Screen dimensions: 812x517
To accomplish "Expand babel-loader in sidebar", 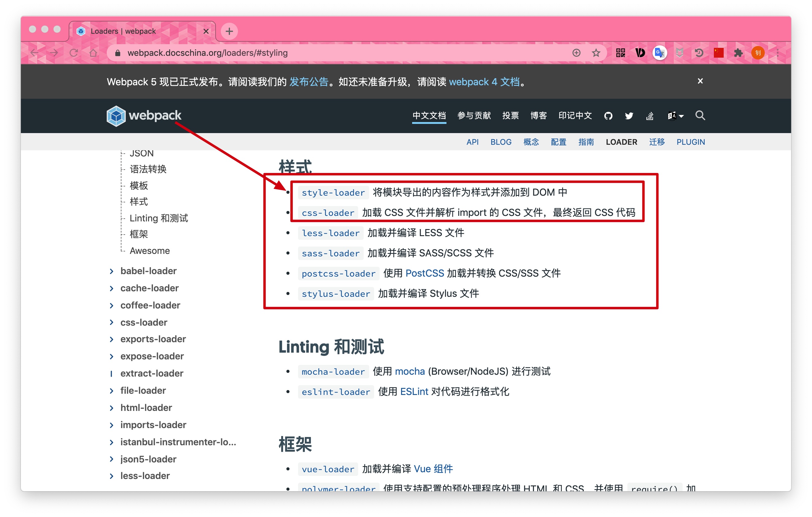I will (x=112, y=271).
